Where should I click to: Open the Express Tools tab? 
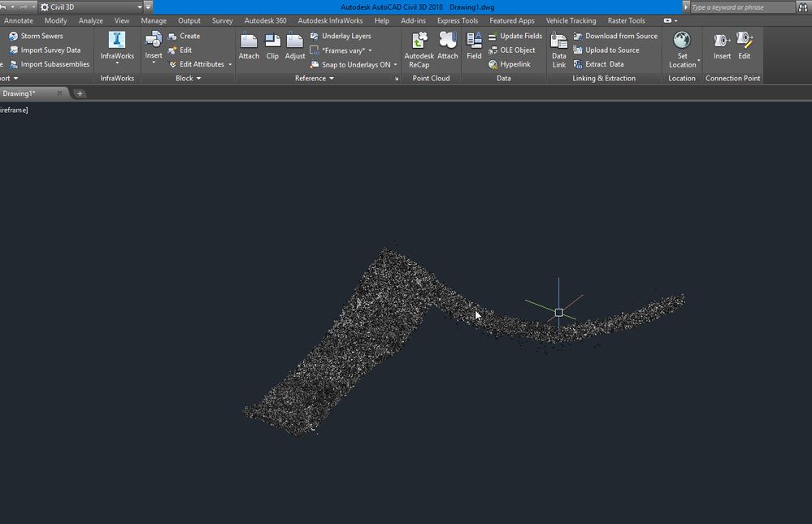coord(458,20)
